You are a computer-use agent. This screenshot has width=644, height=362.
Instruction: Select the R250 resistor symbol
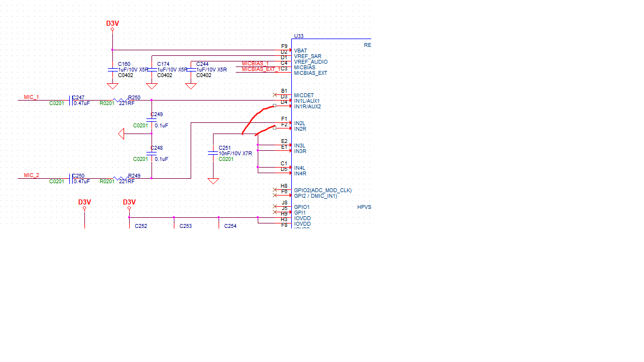[120, 100]
